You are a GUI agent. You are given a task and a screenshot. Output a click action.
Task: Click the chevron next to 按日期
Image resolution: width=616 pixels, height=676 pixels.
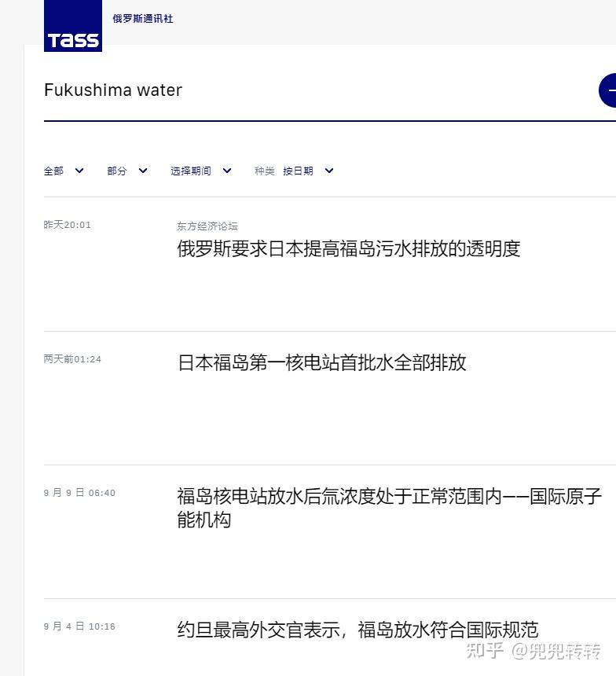[329, 171]
